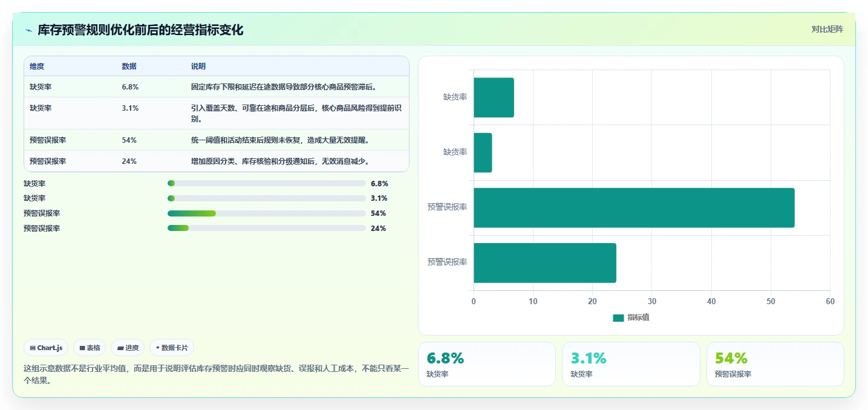The height and width of the screenshot is (410, 868).
Task: Open the 3.1% 缺货率 stat card
Action: (x=631, y=364)
